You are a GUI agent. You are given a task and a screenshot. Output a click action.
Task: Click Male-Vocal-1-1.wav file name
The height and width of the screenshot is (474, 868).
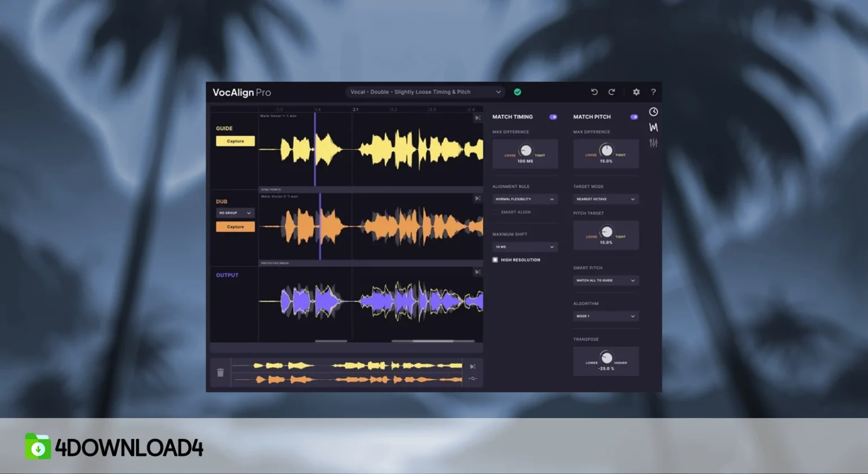pyautogui.click(x=279, y=116)
